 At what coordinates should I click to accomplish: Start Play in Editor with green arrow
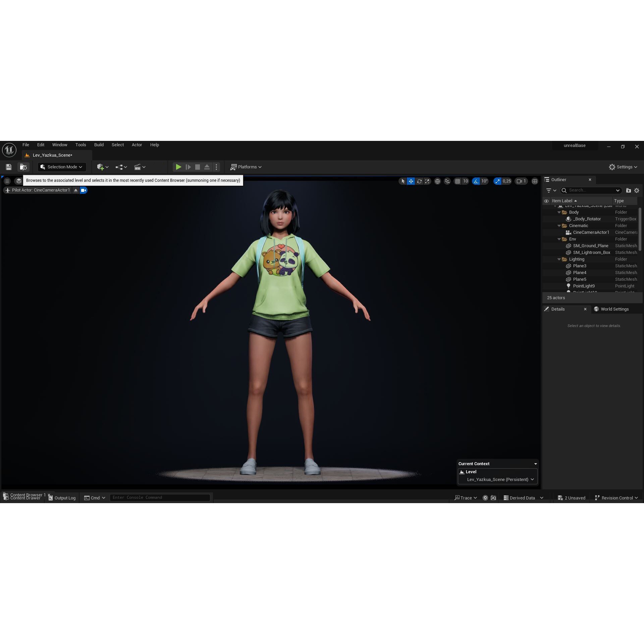tap(178, 167)
